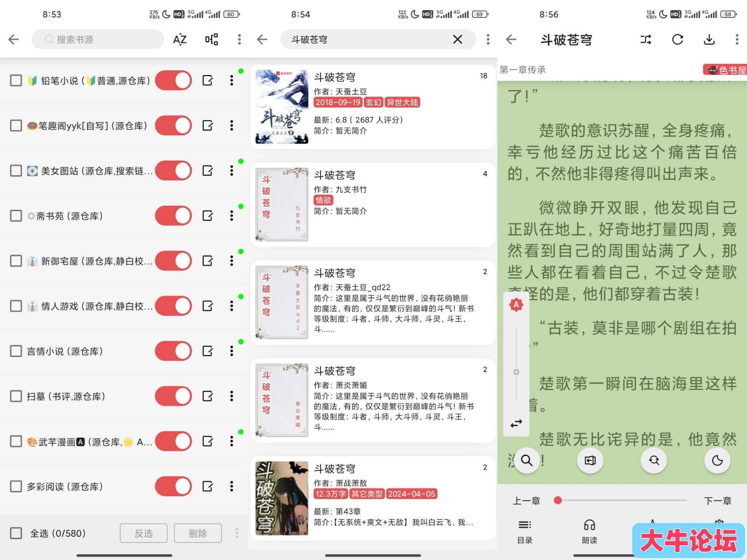The image size is (747, 560).
Task: Expand the reader's three-dot overflow menu
Action: coord(736,39)
